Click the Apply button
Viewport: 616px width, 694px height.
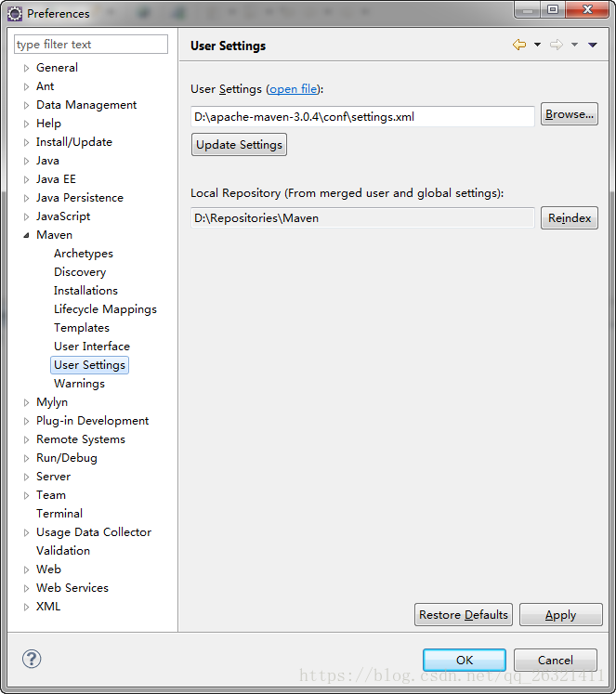[x=560, y=615]
